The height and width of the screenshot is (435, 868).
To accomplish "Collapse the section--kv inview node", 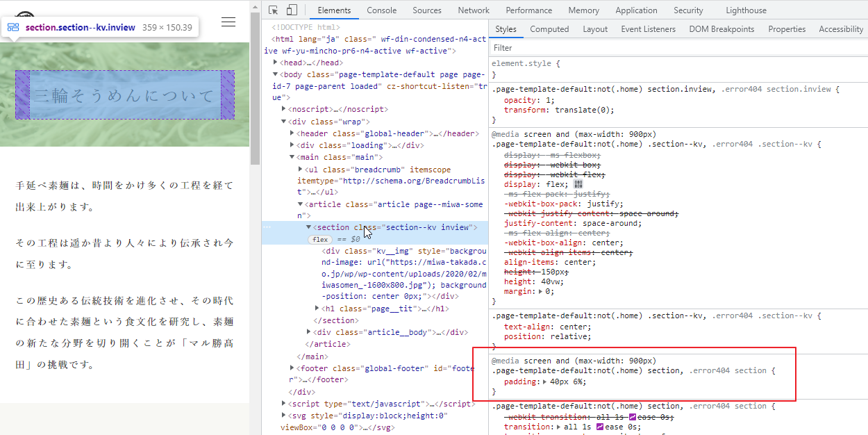I will 309,227.
